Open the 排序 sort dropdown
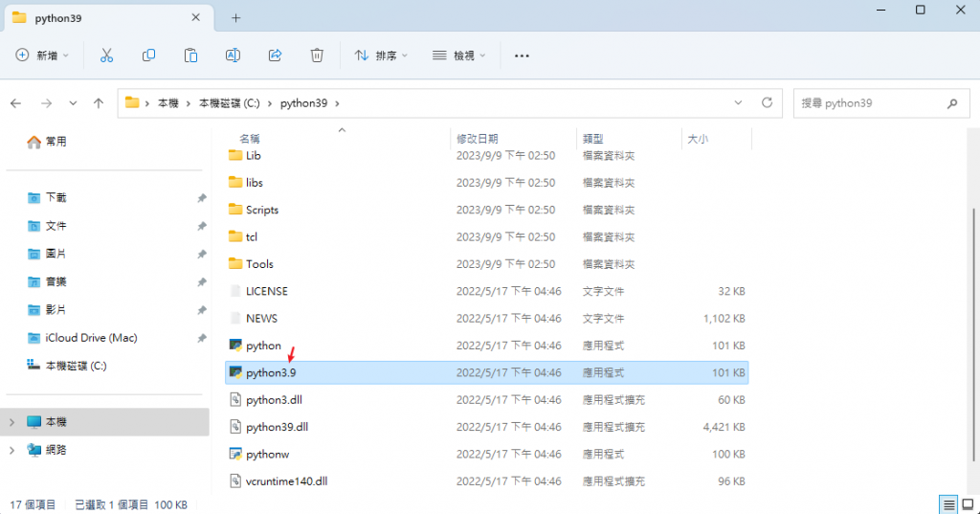Viewport: 980px width, 514px height. click(381, 56)
